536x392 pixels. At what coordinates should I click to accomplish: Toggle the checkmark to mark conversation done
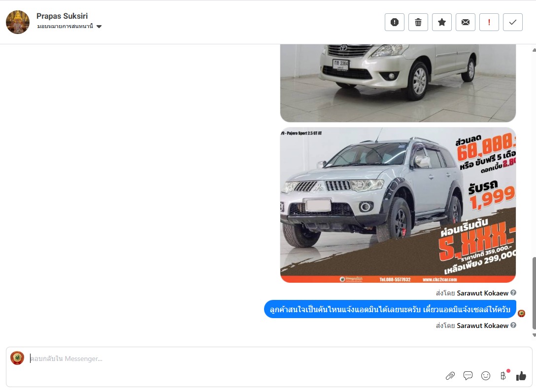point(513,22)
